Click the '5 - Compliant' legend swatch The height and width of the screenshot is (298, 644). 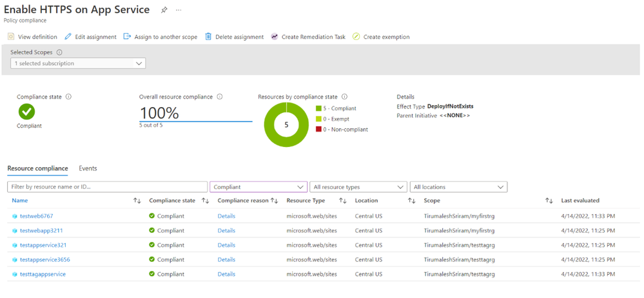tap(318, 108)
